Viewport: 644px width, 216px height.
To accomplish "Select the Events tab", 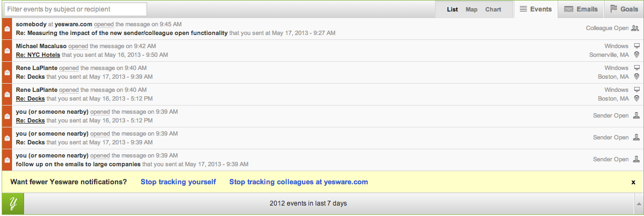I will pyautogui.click(x=535, y=9).
